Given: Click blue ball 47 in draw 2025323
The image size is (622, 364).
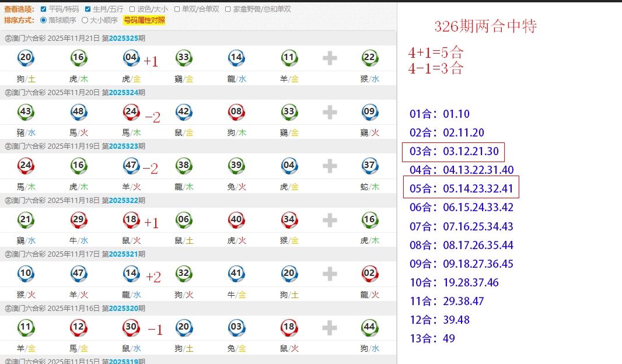Looking at the screenshot, I should (x=131, y=165).
